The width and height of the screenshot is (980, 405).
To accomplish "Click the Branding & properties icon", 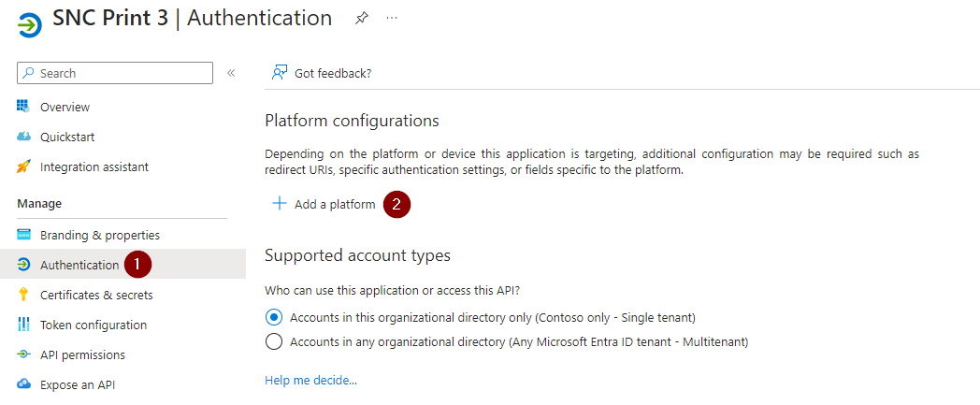I will pos(24,235).
